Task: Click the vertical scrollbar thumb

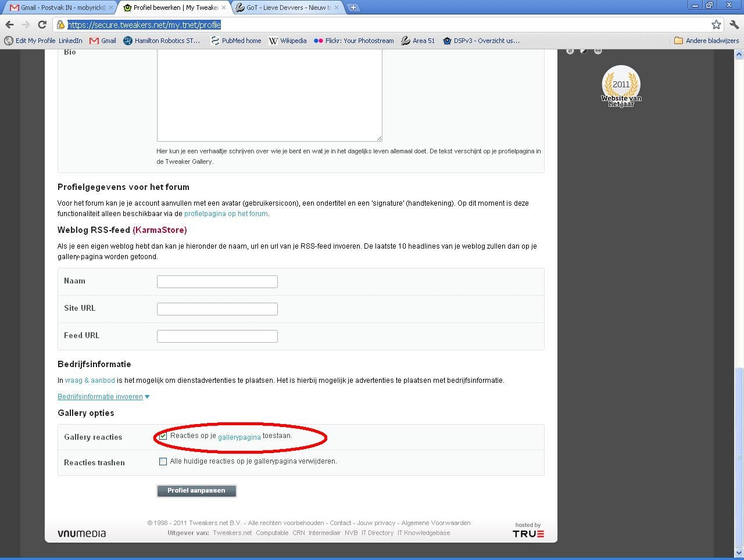Action: click(x=739, y=457)
